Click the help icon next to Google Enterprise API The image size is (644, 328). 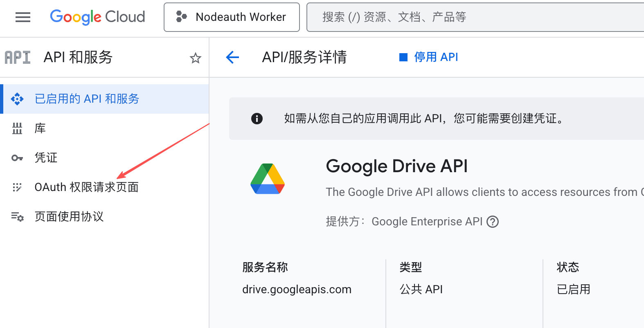pos(493,222)
